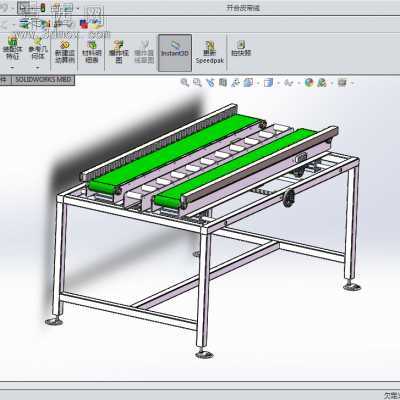Open the View Orientation cube icon
Viewport: 400px width, 400px height.
tap(248, 82)
